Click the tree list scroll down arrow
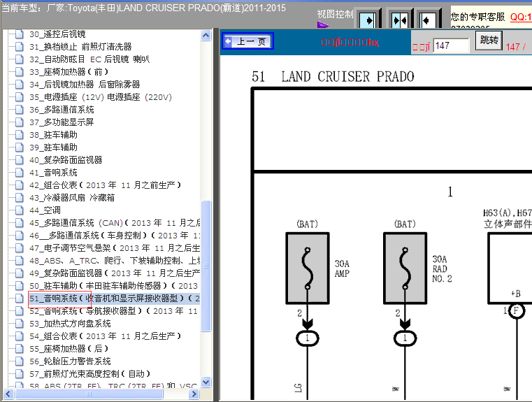The image size is (532, 402). 206,382
